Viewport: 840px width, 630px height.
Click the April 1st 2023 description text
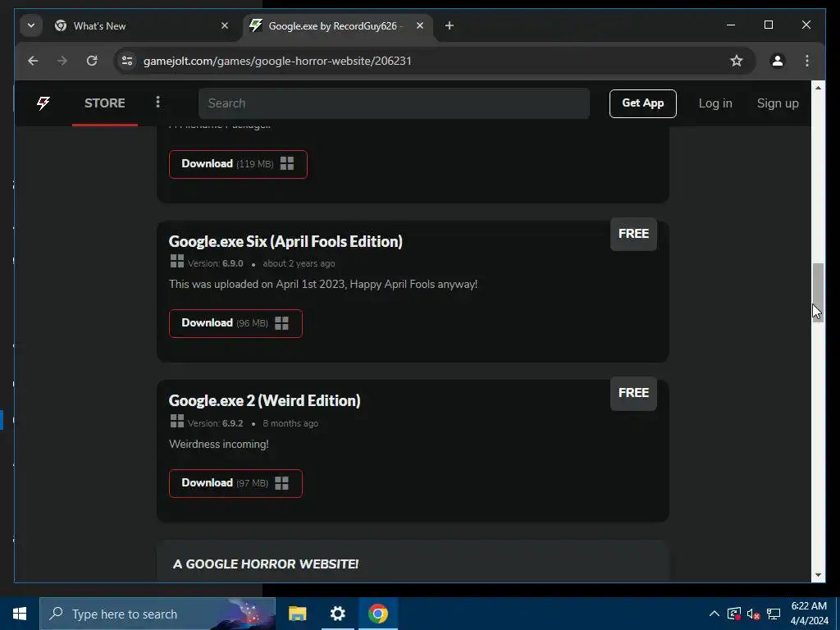click(x=323, y=284)
